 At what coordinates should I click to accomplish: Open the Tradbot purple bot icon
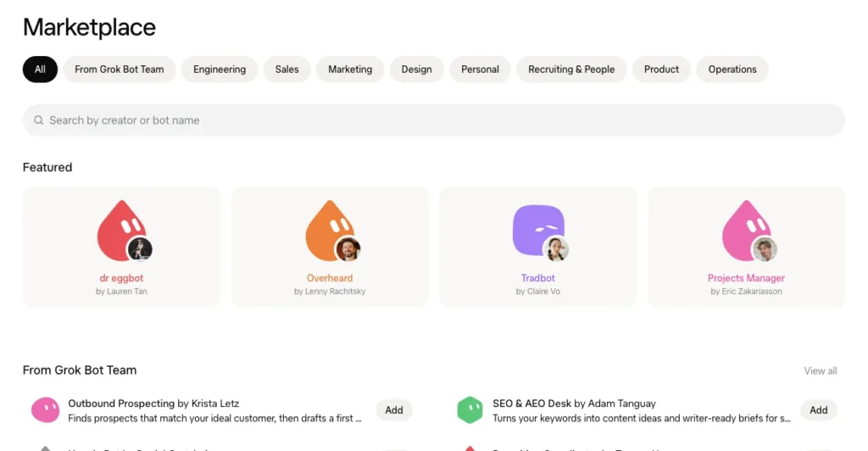pyautogui.click(x=537, y=231)
